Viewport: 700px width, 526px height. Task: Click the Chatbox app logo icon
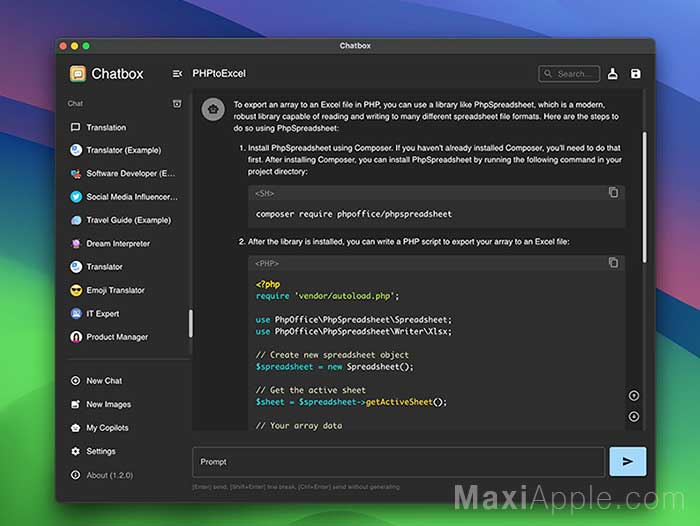78,74
